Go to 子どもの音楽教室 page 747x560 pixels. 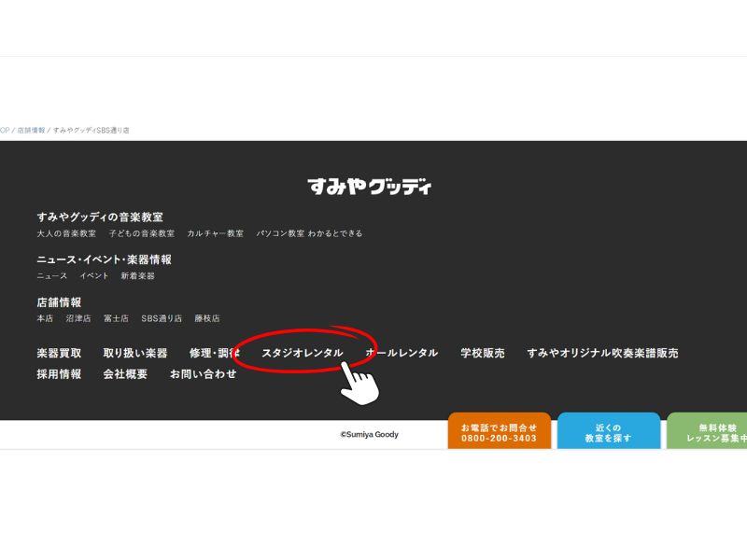click(141, 233)
